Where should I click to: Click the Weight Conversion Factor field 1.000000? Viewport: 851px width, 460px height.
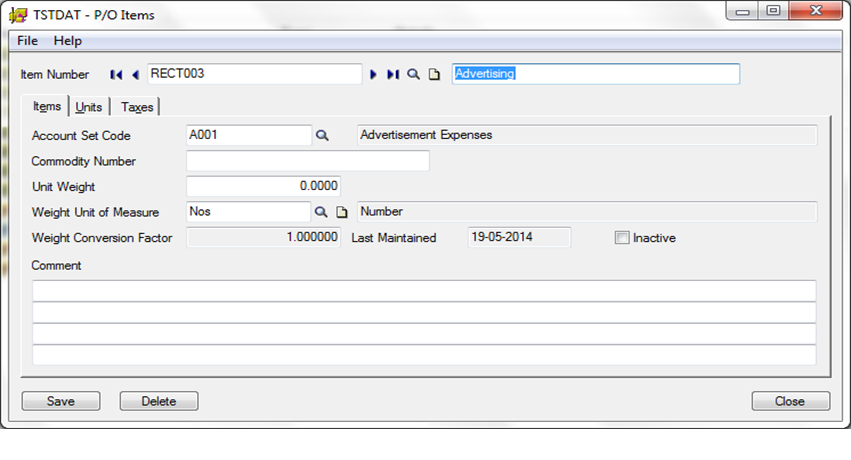263,237
